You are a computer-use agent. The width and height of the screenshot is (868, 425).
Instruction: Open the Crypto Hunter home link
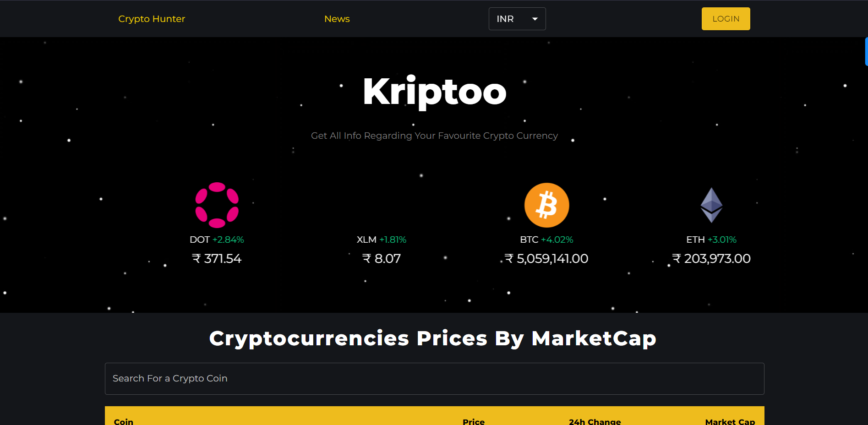tap(152, 19)
